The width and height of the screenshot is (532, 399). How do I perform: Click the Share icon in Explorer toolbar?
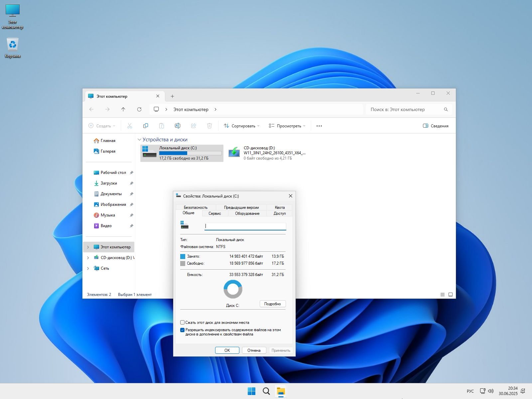coord(194,126)
